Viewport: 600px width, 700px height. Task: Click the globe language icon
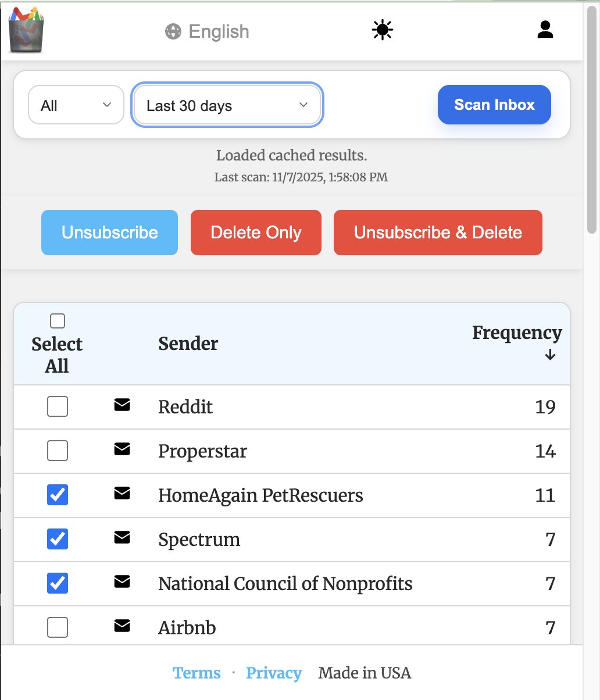(173, 31)
